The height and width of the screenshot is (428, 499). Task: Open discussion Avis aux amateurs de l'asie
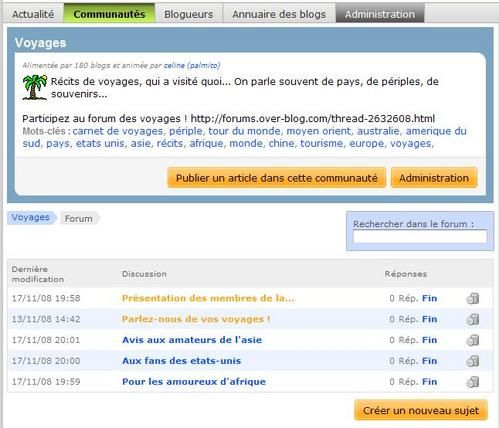(192, 340)
